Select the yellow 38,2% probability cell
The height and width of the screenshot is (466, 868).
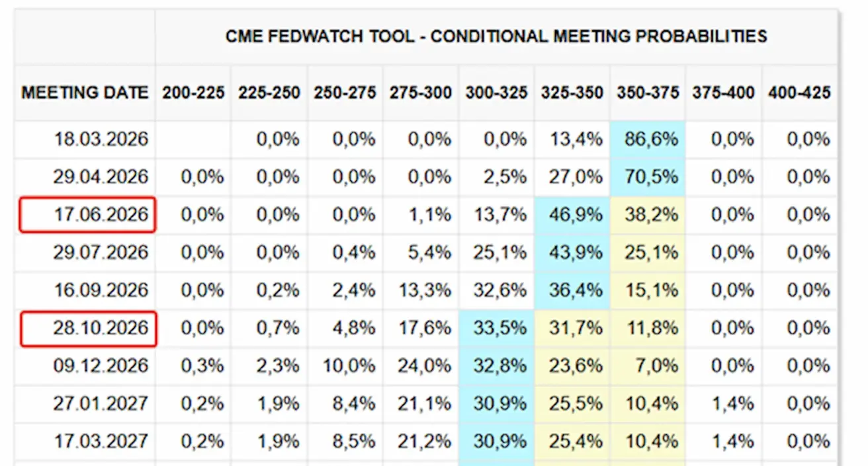[648, 215]
